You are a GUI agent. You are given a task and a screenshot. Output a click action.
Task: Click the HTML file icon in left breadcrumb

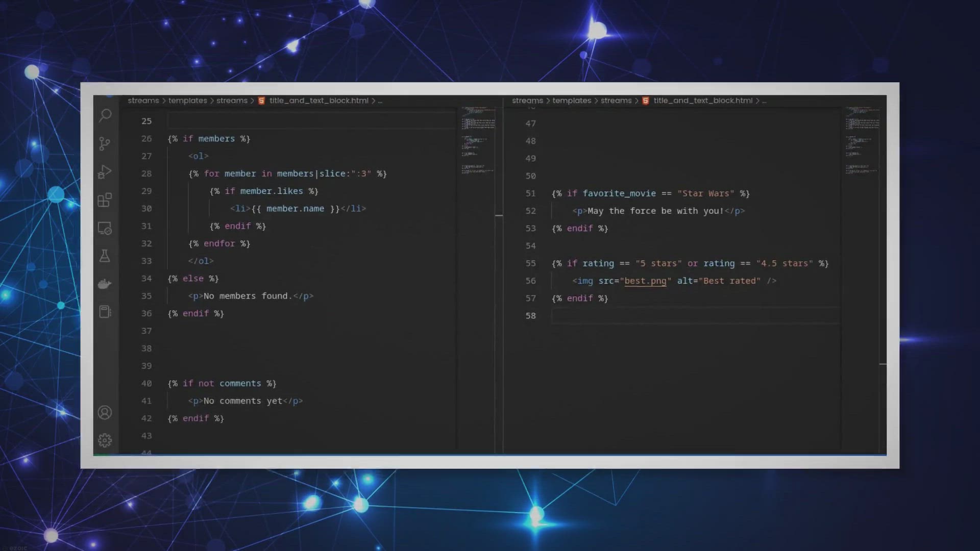(x=261, y=101)
